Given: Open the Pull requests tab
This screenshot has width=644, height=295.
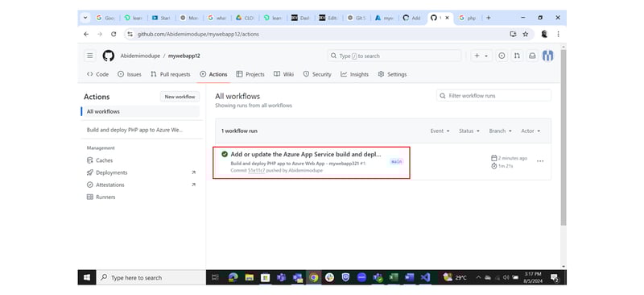Looking at the screenshot, I should pos(171,74).
